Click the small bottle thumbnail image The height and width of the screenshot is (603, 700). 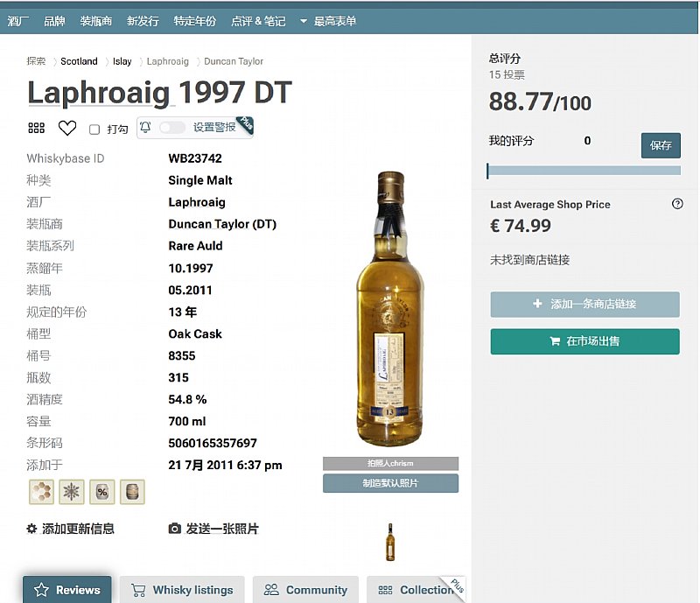pos(390,542)
